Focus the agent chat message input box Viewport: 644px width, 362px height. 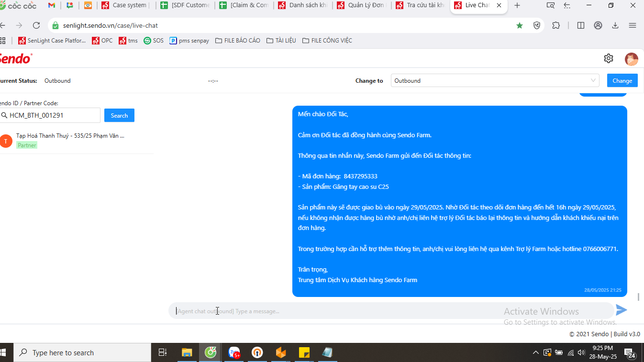[391, 311]
